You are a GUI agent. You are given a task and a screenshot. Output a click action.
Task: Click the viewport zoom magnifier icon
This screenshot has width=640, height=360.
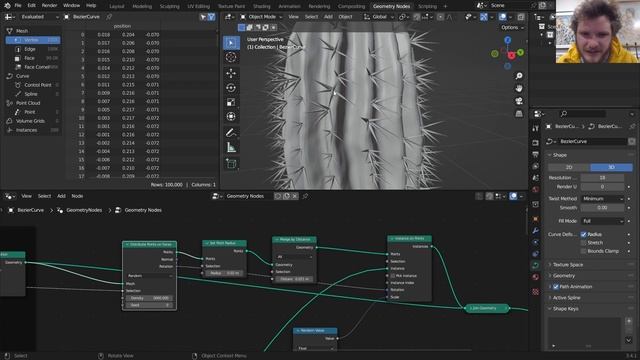click(x=519, y=76)
